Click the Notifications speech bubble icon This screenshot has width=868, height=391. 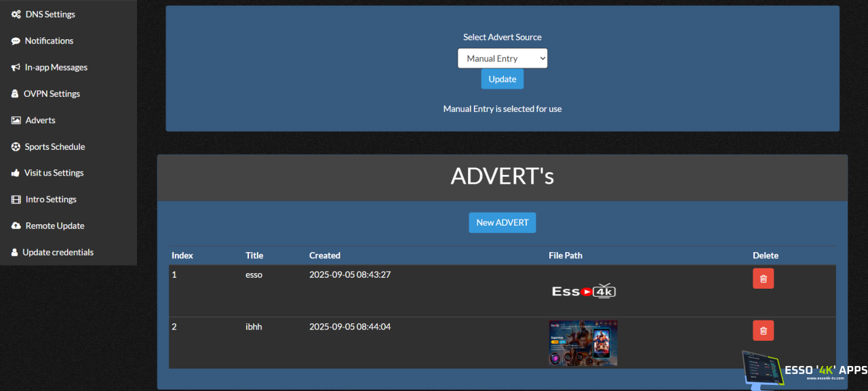click(16, 41)
